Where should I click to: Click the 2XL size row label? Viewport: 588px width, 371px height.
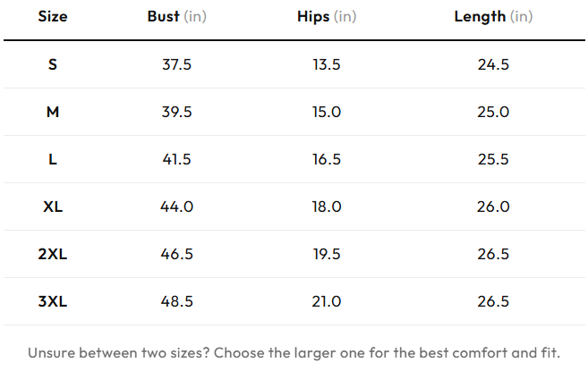53,254
